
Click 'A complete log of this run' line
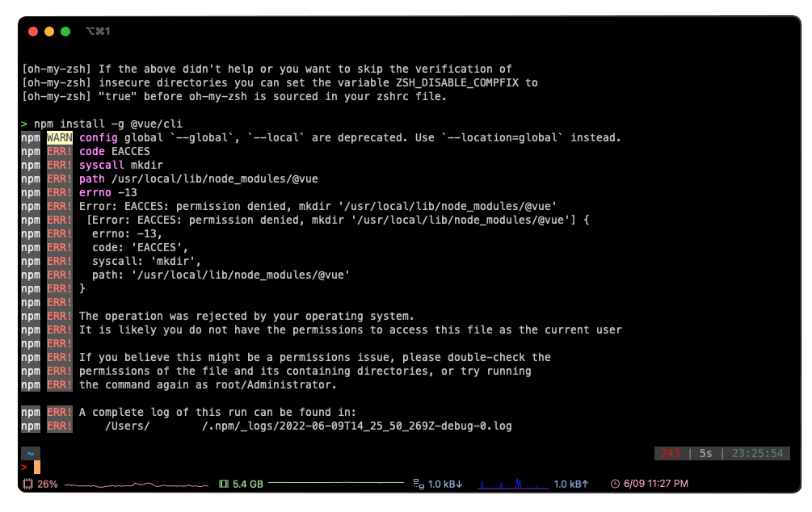point(217,413)
